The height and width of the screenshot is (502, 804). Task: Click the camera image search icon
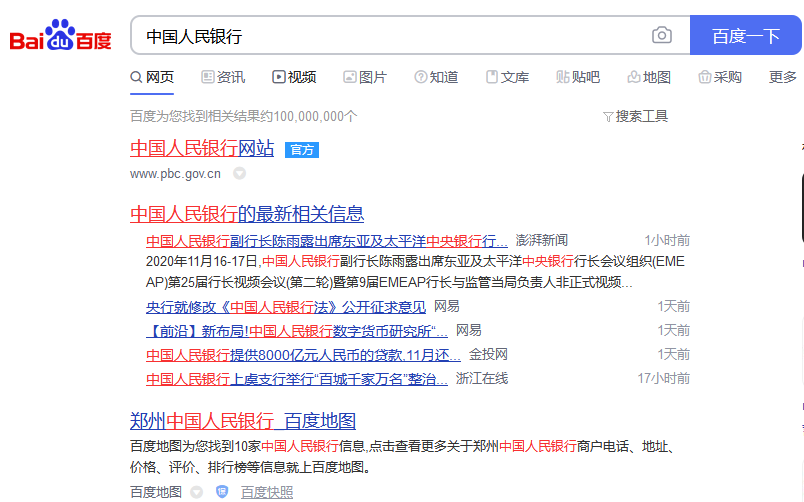[661, 36]
